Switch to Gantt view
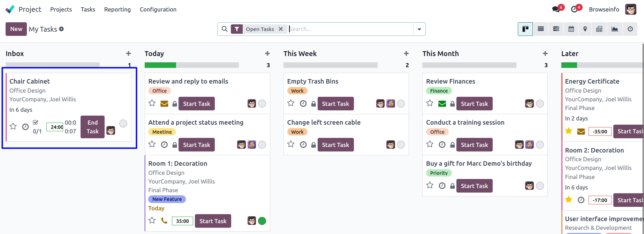 tap(556, 29)
